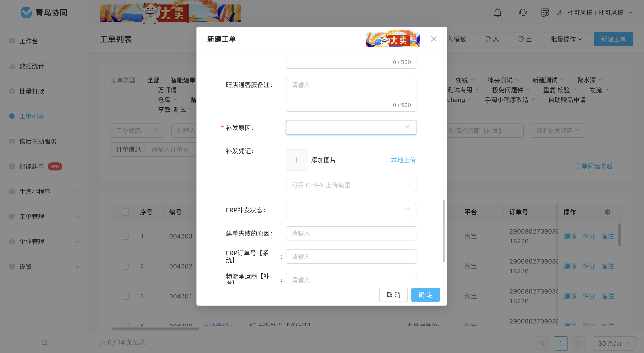Click the 批量打款 coin icon
This screenshot has width=644, height=353.
(x=12, y=91)
